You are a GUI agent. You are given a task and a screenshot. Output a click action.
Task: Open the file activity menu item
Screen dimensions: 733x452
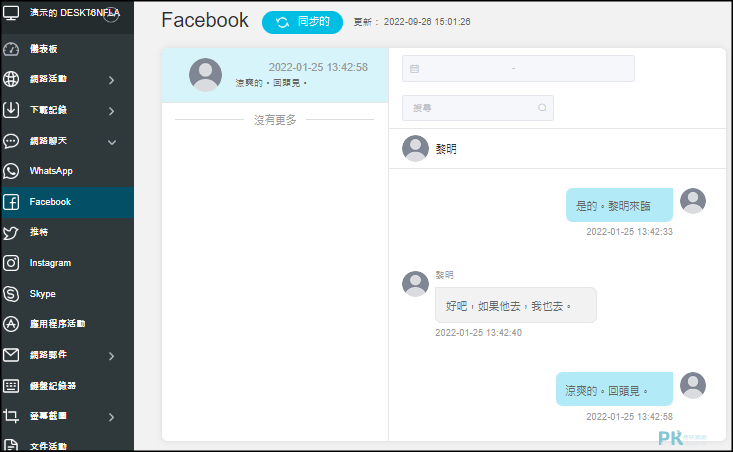[x=67, y=445]
